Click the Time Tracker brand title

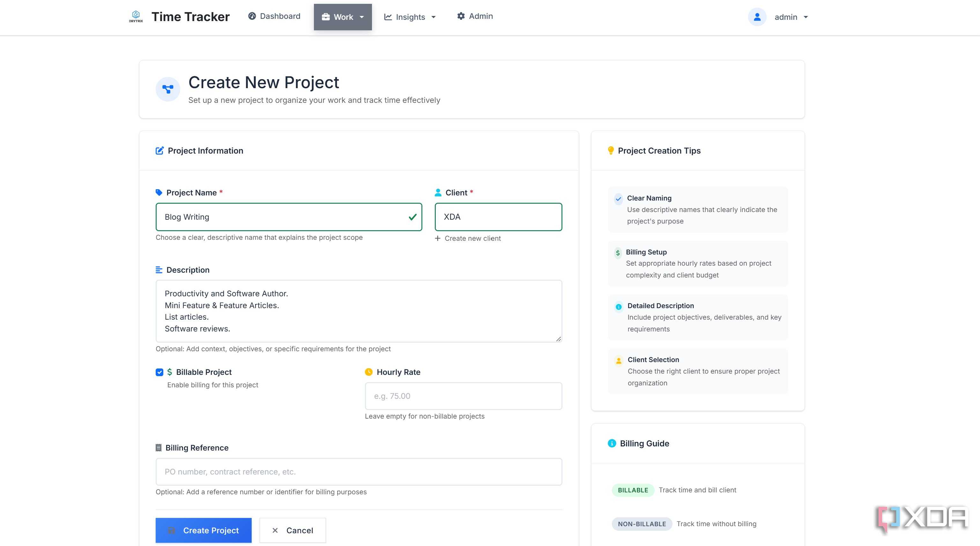pos(190,17)
